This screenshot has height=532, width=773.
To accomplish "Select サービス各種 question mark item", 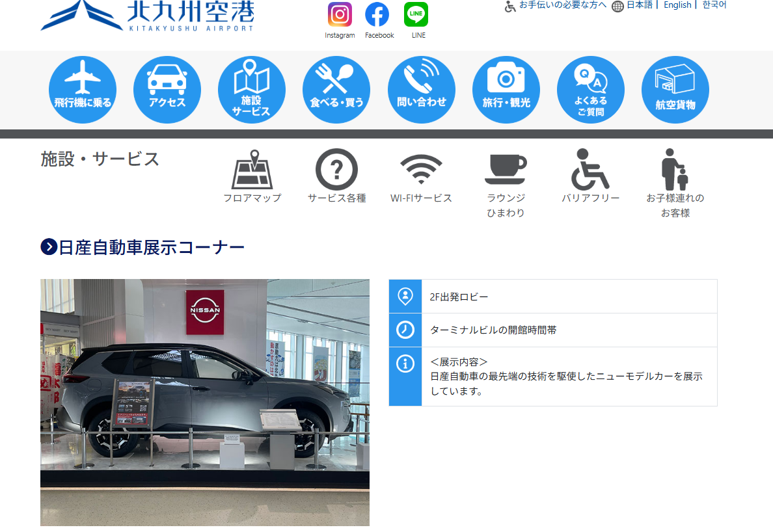I will coord(336,176).
